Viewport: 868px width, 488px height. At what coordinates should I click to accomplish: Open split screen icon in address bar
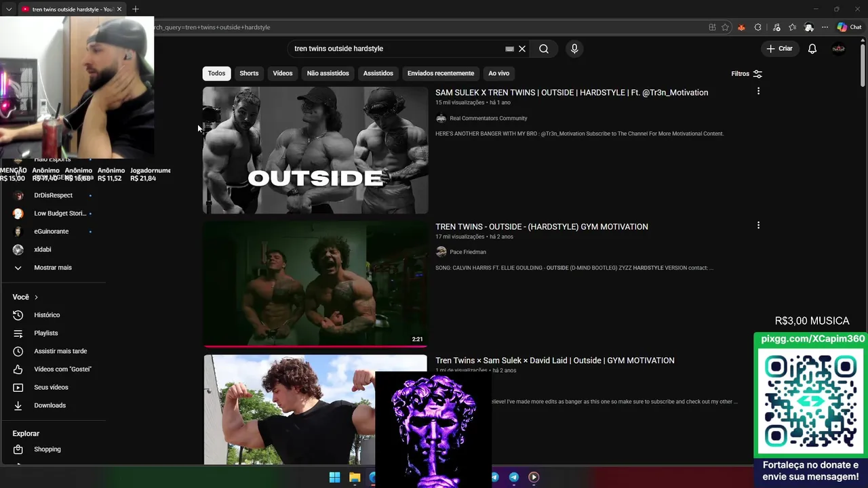[712, 27]
